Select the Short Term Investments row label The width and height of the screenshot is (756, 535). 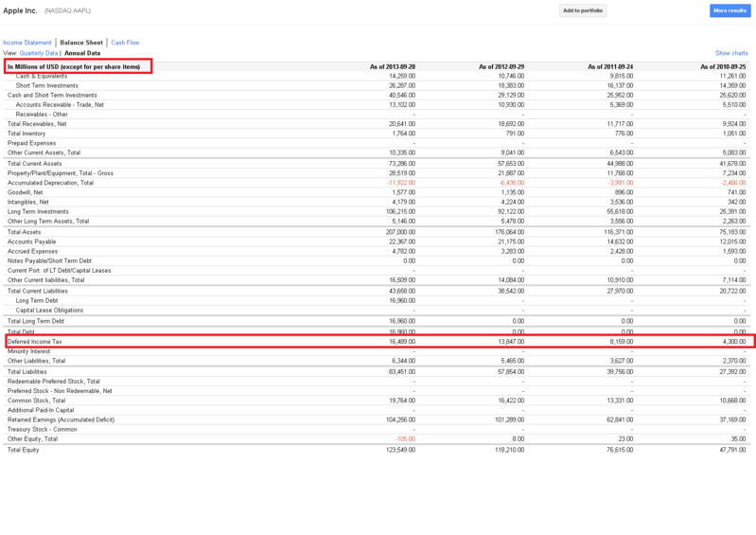coord(46,85)
